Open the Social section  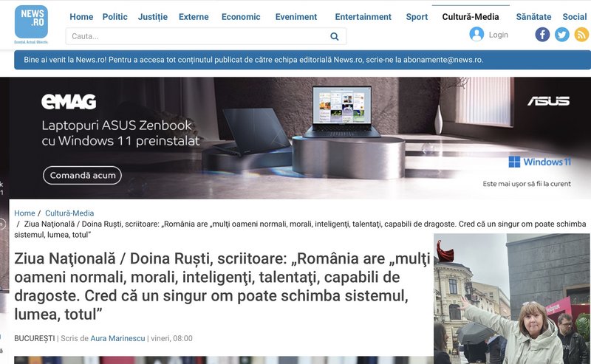575,17
